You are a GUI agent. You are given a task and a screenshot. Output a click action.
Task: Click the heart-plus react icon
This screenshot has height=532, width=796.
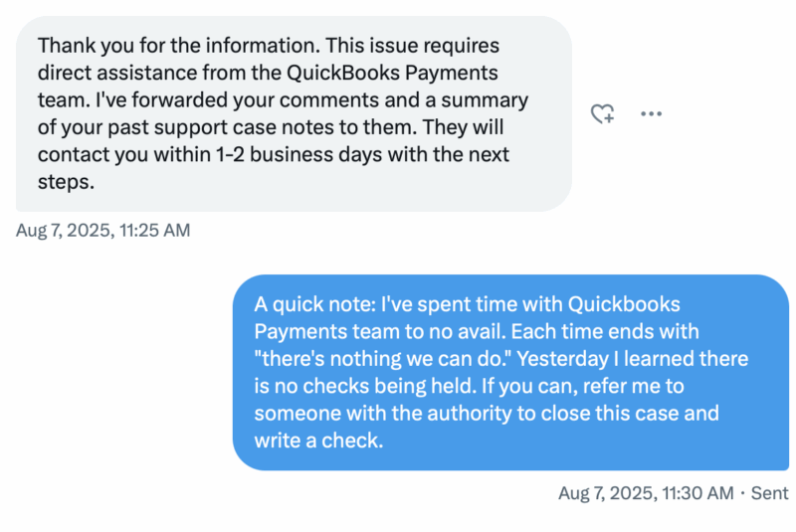603,114
